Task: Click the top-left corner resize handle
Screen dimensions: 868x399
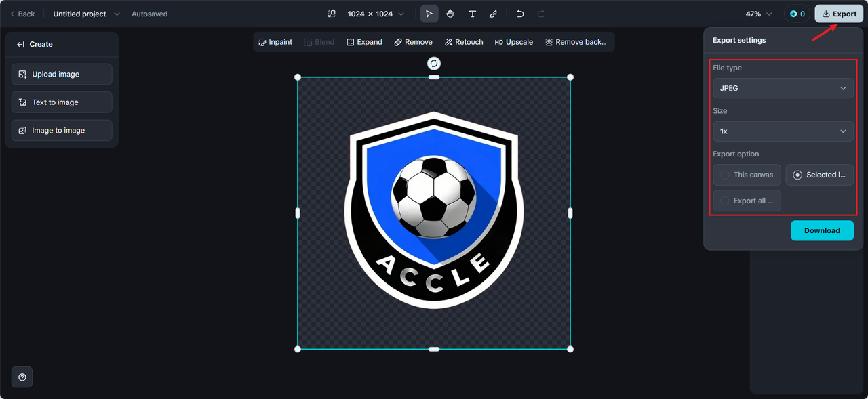Action: pos(298,77)
